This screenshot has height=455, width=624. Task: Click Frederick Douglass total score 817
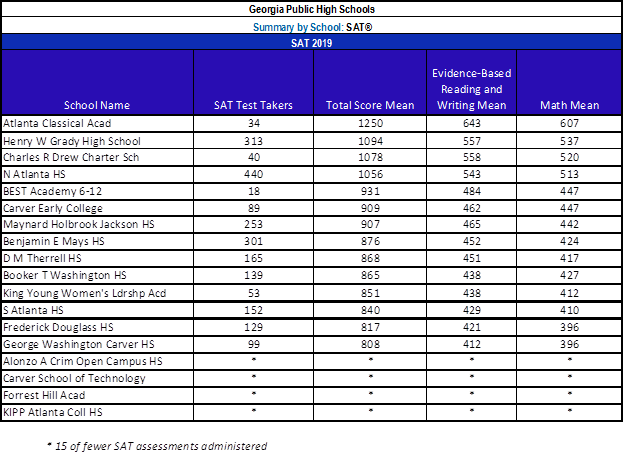point(370,327)
